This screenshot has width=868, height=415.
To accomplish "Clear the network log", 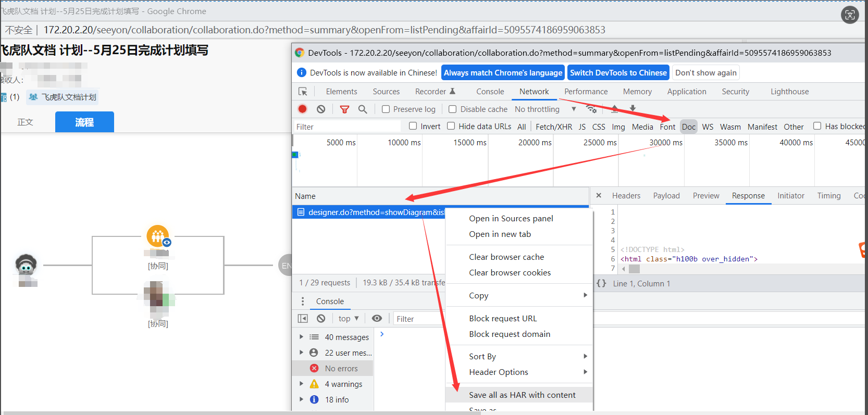I will coord(321,109).
